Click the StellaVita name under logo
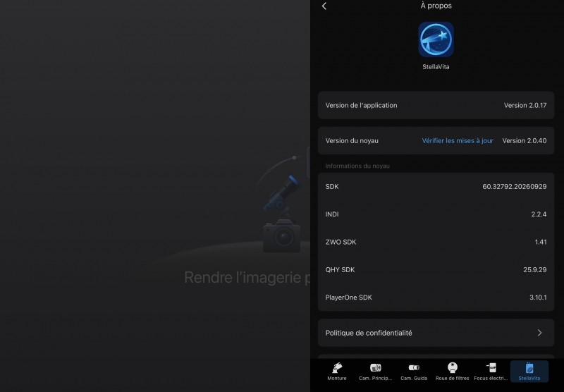 tap(436, 66)
